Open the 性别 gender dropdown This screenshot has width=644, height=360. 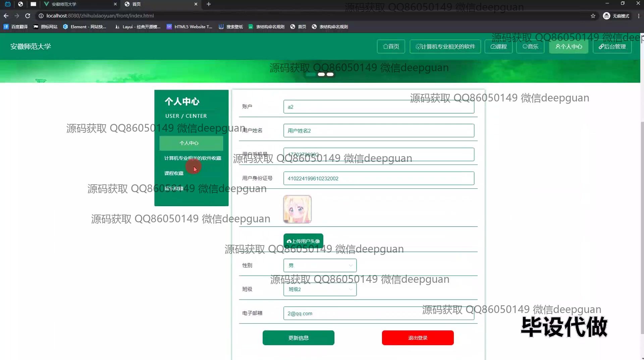[x=320, y=265]
